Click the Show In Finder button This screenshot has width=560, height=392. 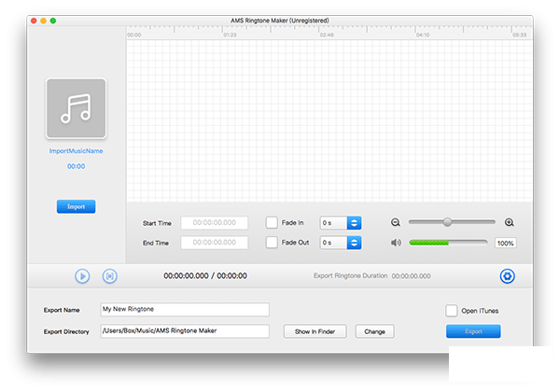pyautogui.click(x=315, y=331)
